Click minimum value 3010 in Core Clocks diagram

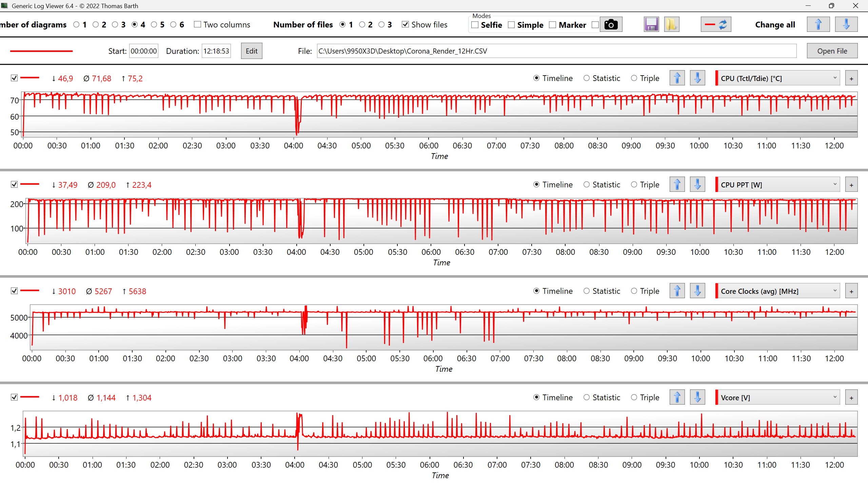coord(67,291)
